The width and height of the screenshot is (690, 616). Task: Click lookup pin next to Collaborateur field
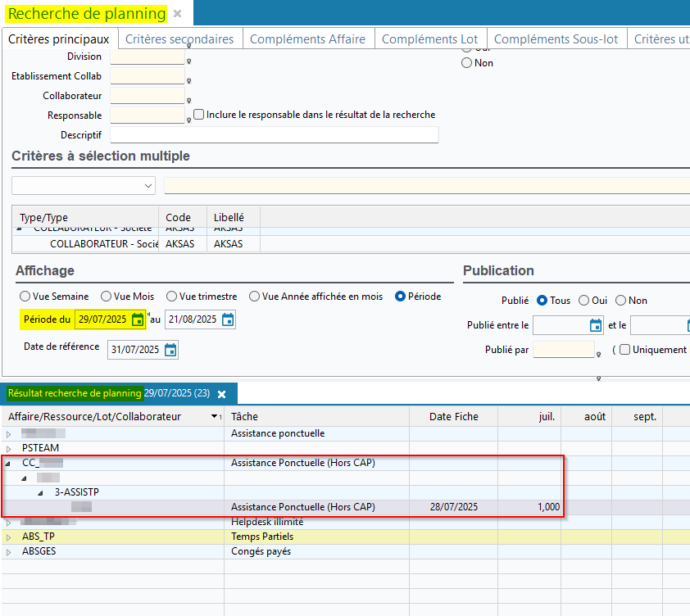[189, 101]
